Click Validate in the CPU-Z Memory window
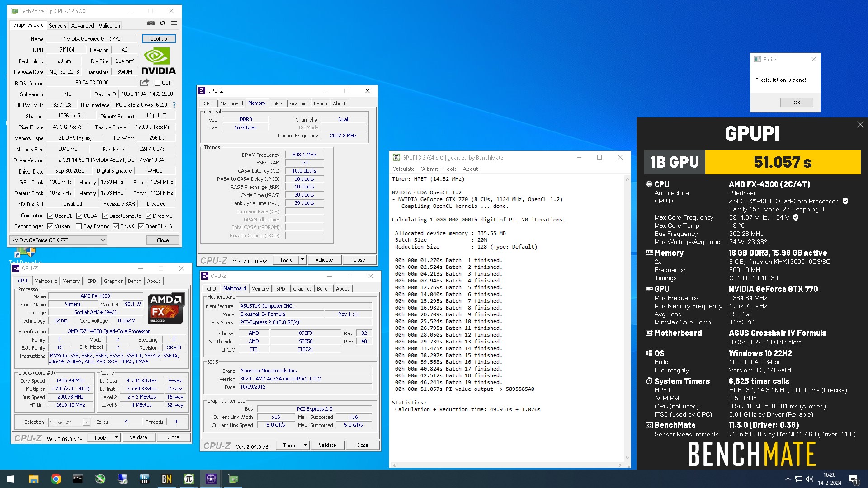Viewport: 868px width, 488px height. tap(324, 260)
